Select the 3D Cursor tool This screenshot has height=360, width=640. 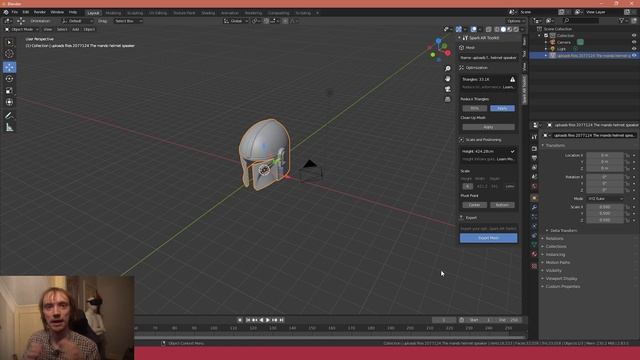(9, 53)
